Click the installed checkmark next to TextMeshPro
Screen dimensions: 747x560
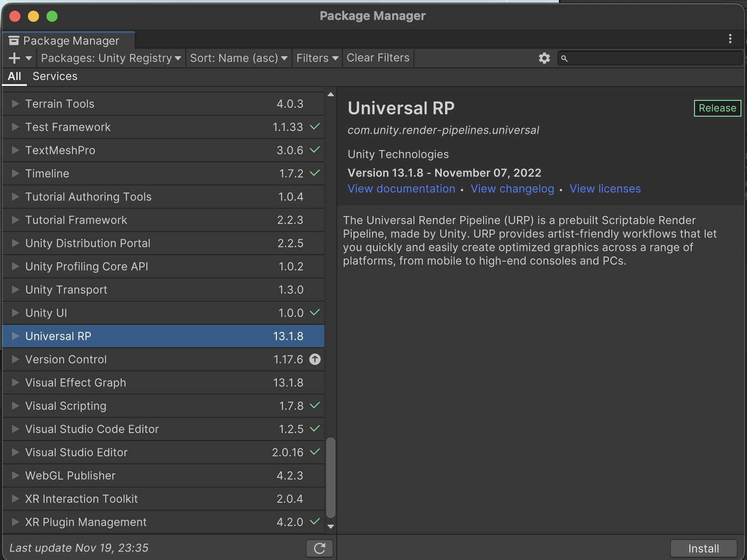(315, 150)
